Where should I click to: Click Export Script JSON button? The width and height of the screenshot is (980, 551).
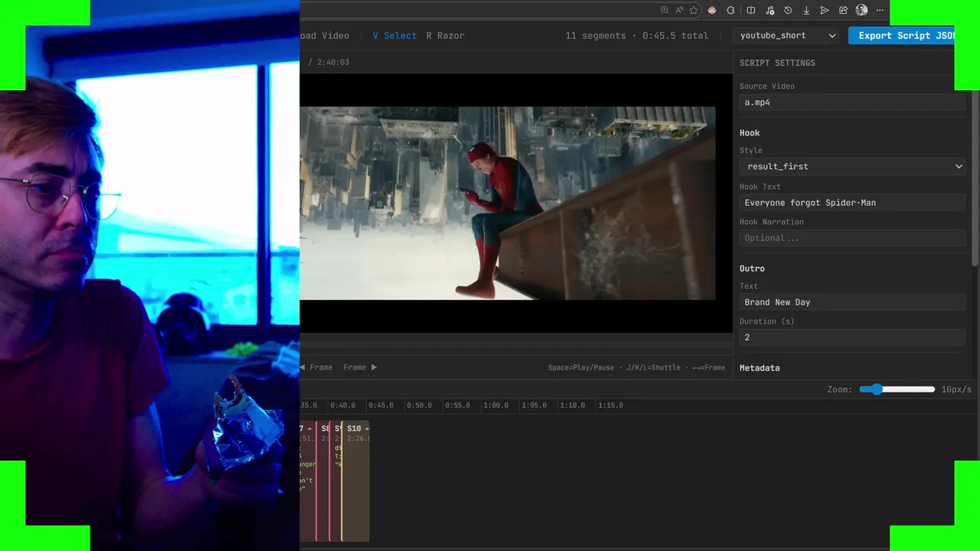click(x=901, y=35)
